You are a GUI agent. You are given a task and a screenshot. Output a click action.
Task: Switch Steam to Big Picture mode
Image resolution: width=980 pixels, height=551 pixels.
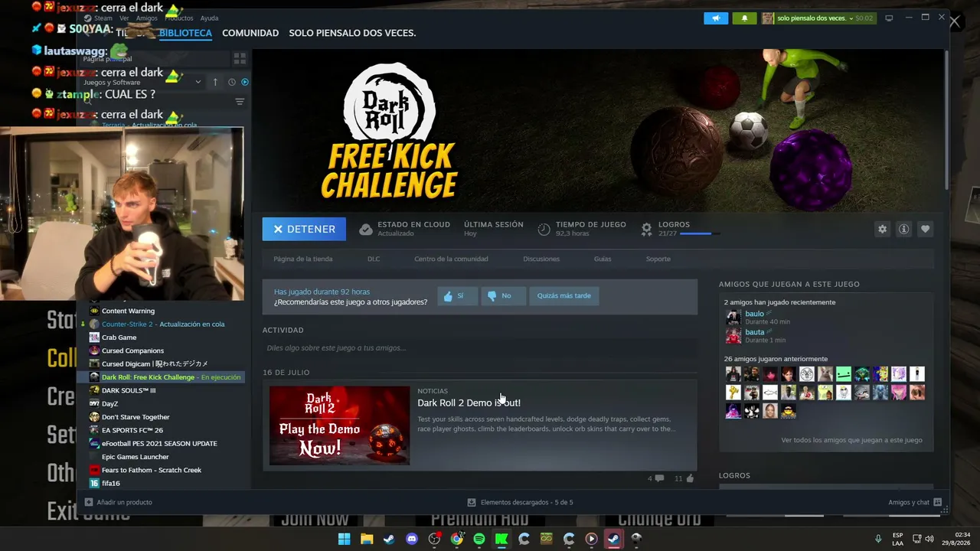point(889,18)
